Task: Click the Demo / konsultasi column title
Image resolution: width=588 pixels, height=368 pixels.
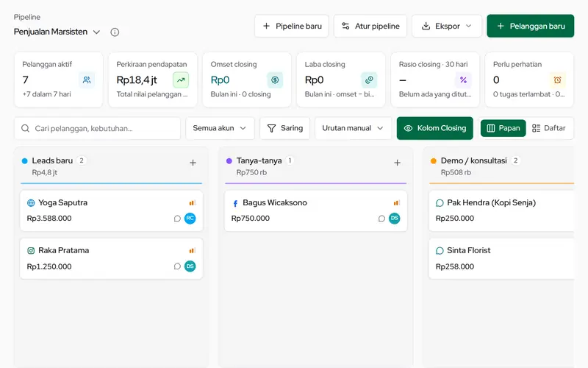Action: pos(473,160)
